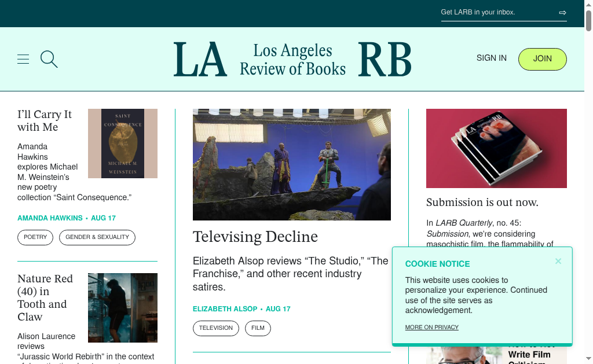Open the Televising Decline featured image
Image resolution: width=593 pixels, height=364 pixels.
tap(292, 164)
